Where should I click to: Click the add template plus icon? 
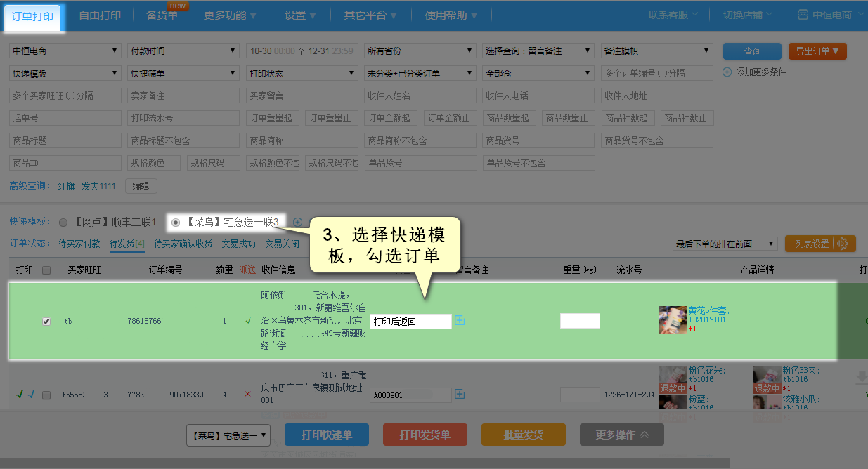pos(297,222)
